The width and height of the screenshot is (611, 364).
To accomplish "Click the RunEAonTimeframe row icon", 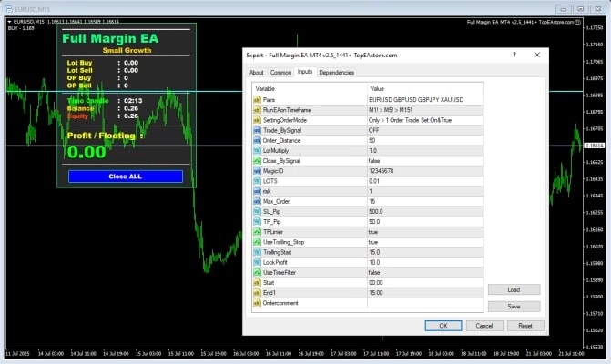I will click(x=257, y=110).
